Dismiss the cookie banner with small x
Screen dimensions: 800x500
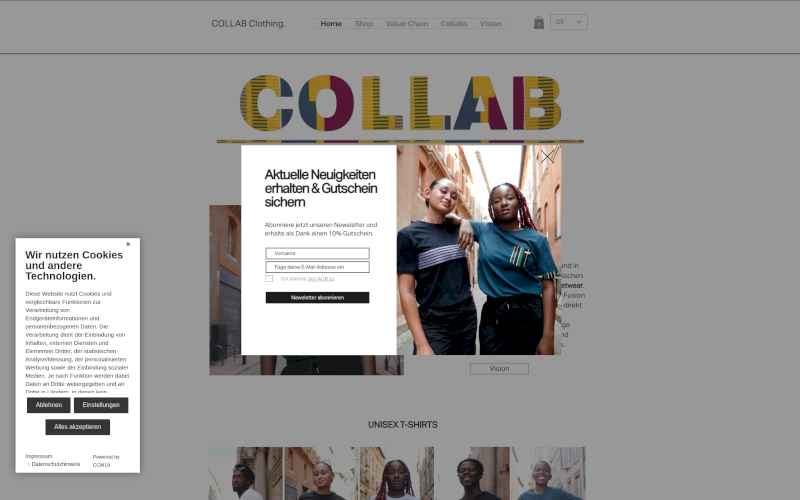click(128, 244)
